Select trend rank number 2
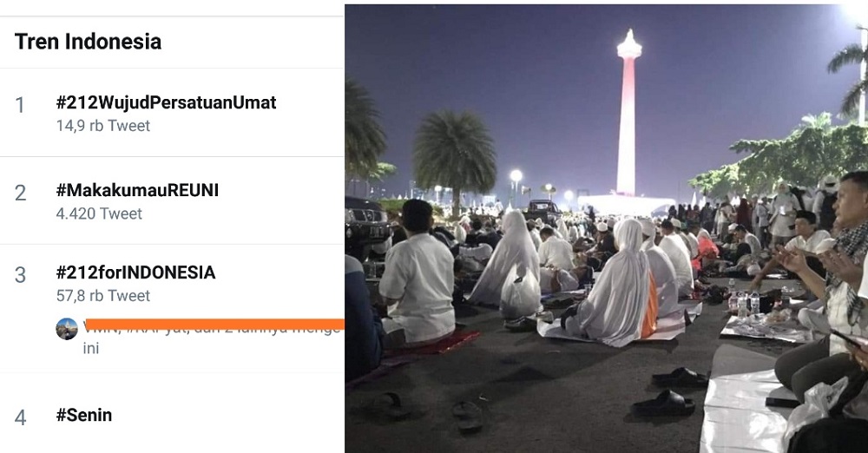 [20, 193]
